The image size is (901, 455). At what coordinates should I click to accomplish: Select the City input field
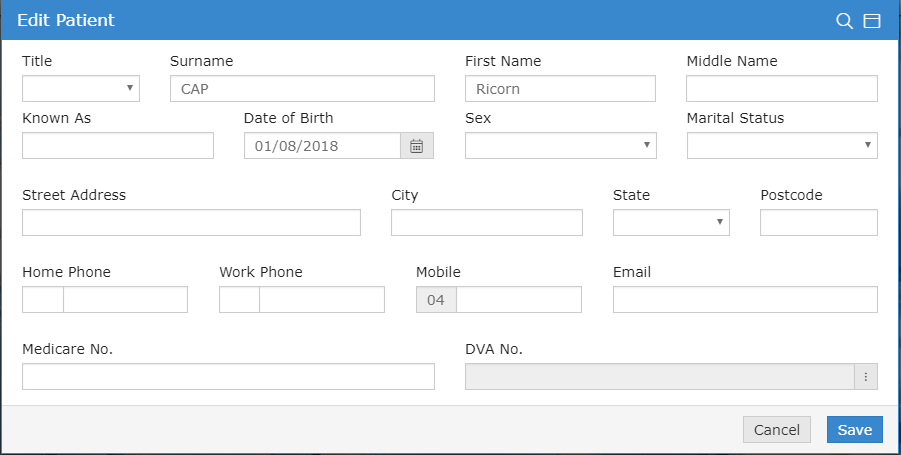pos(487,222)
